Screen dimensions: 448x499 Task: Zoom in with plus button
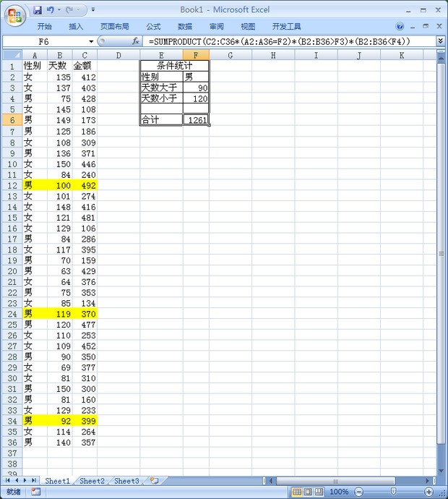point(428,492)
